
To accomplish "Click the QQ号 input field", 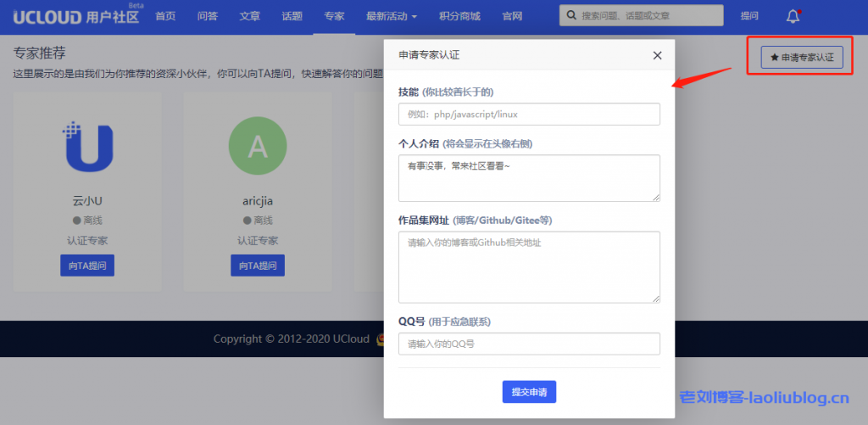I will 529,344.
